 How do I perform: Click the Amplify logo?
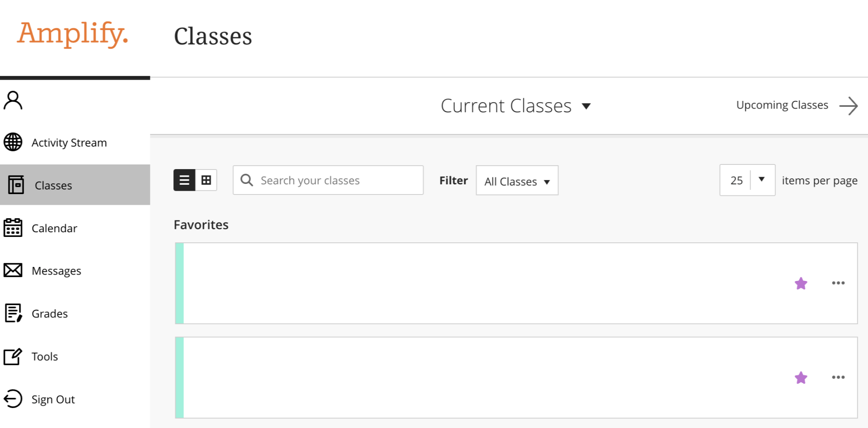72,34
